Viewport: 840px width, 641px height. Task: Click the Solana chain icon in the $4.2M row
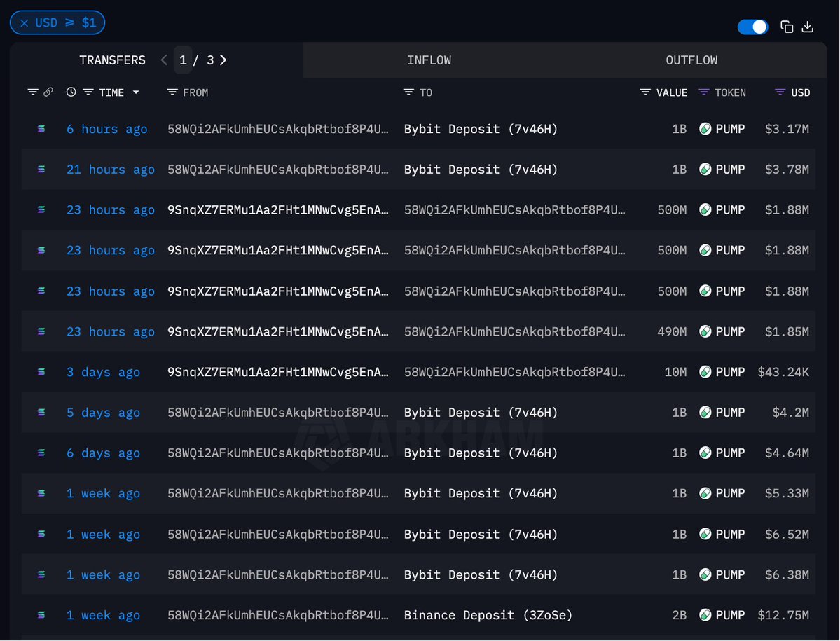[41, 413]
